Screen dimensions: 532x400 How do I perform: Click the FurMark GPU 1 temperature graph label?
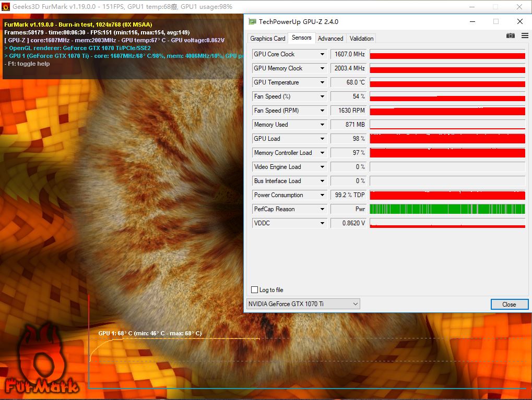(150, 333)
